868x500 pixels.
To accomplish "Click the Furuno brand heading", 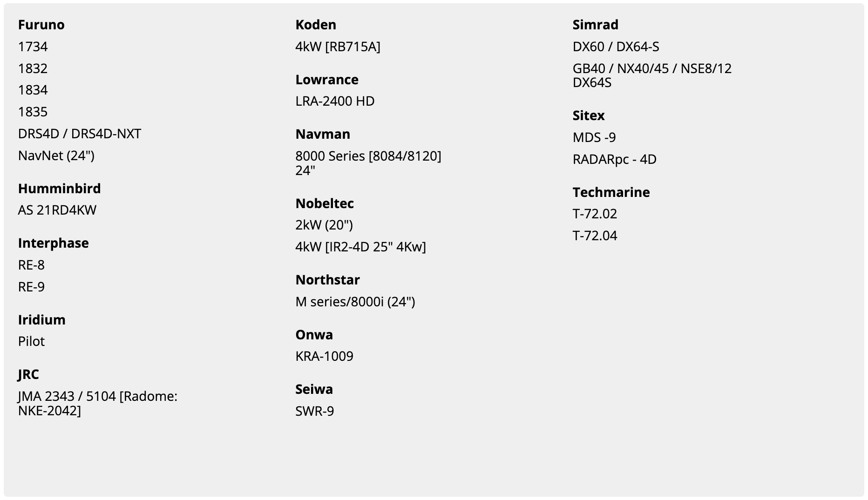I will pos(41,25).
